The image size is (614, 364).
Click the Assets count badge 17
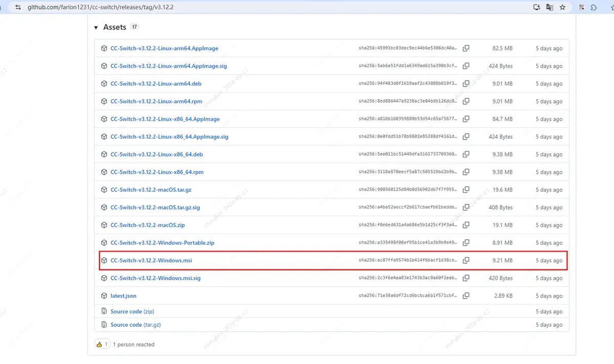point(134,27)
